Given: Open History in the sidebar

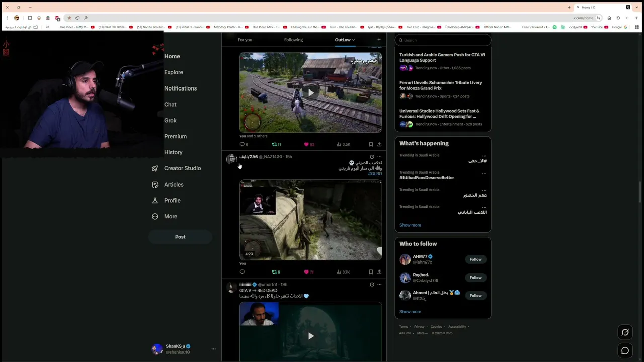Looking at the screenshot, I should point(173,152).
